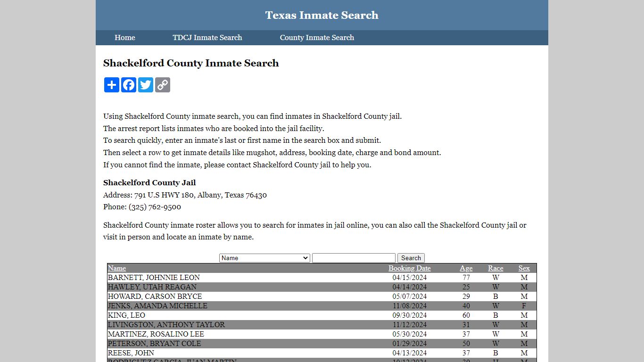Sort table by Age column header

pos(466,268)
